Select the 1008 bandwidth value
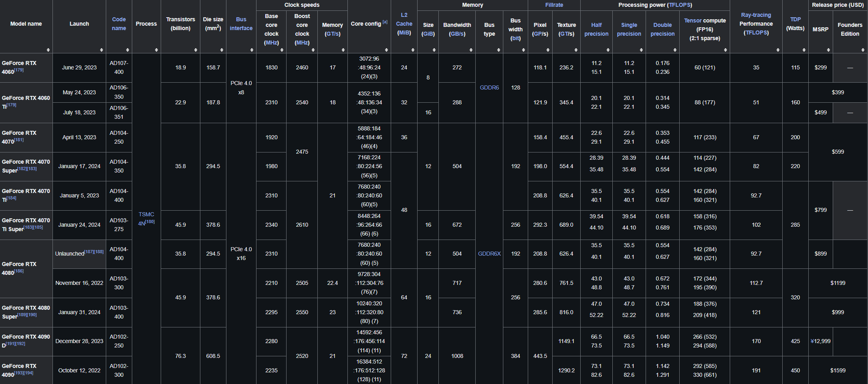The width and height of the screenshot is (868, 384). tap(457, 356)
